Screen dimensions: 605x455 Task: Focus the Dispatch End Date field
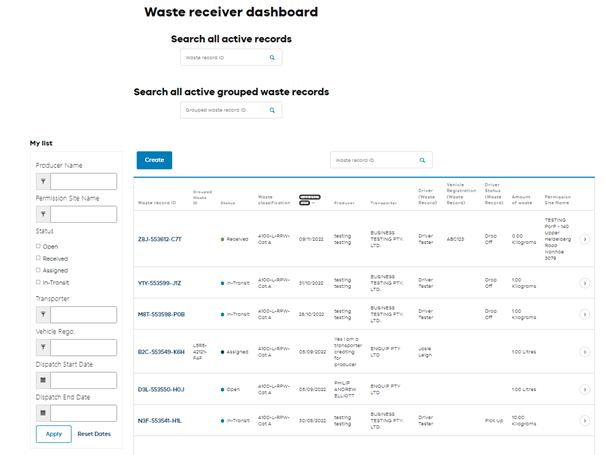point(83,413)
